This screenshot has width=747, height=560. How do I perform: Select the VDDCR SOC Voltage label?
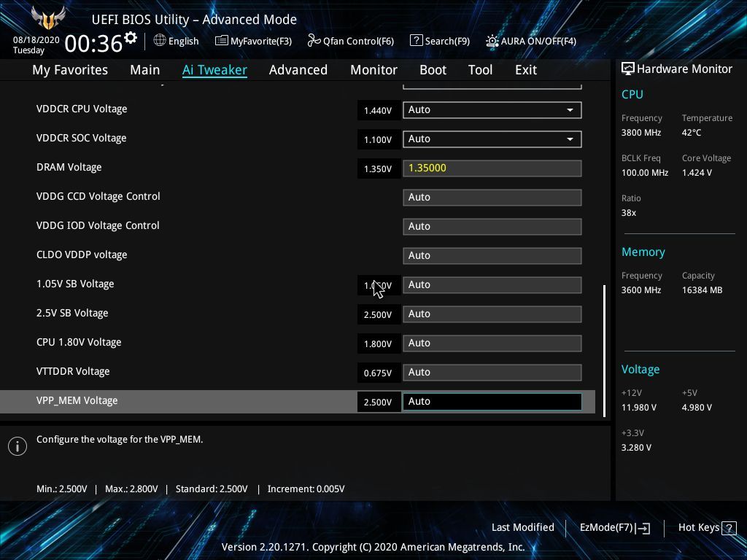point(82,138)
